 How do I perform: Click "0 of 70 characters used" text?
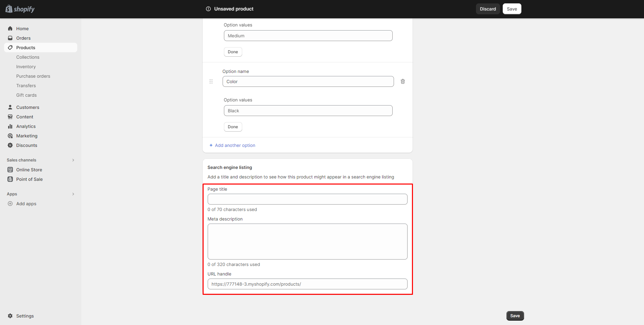click(232, 209)
